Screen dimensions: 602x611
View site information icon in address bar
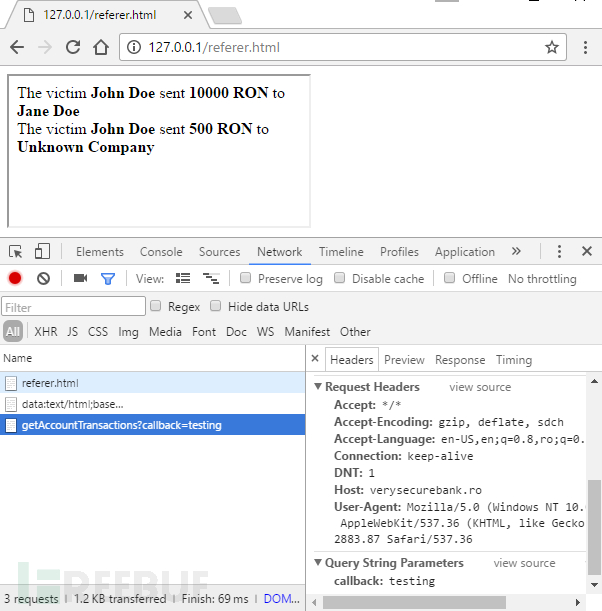click(134, 47)
